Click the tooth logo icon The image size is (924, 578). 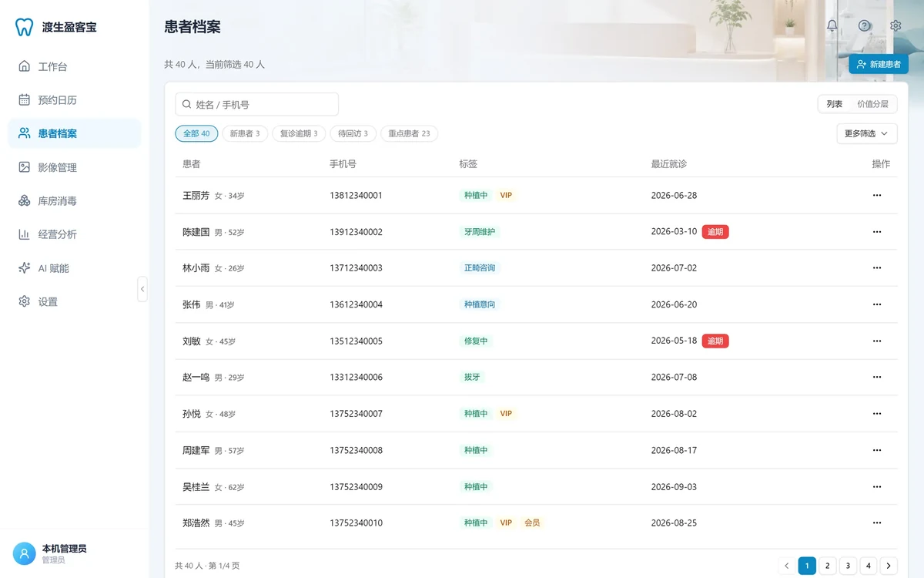coord(25,27)
